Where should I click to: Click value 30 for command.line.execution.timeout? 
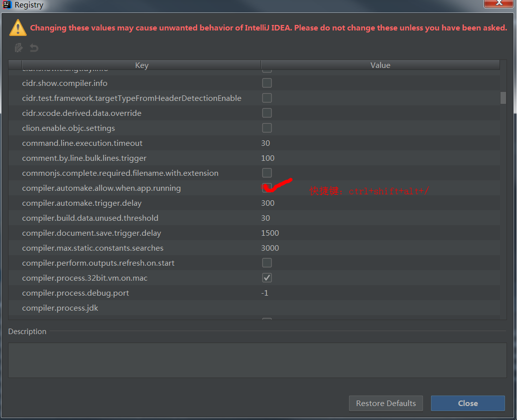tap(265, 143)
